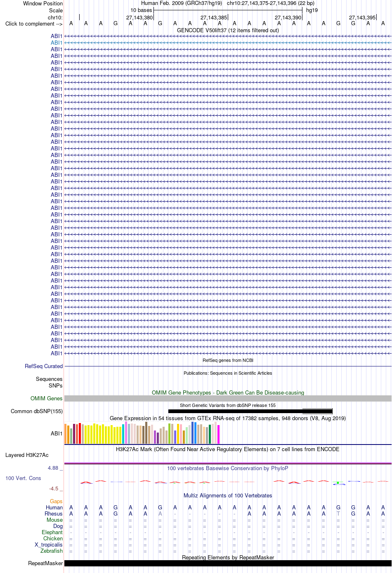Click 'Short Genetic Variants from dbSNP release 155'
Image resolution: width=392 pixels, height=573 pixels.
(x=228, y=405)
